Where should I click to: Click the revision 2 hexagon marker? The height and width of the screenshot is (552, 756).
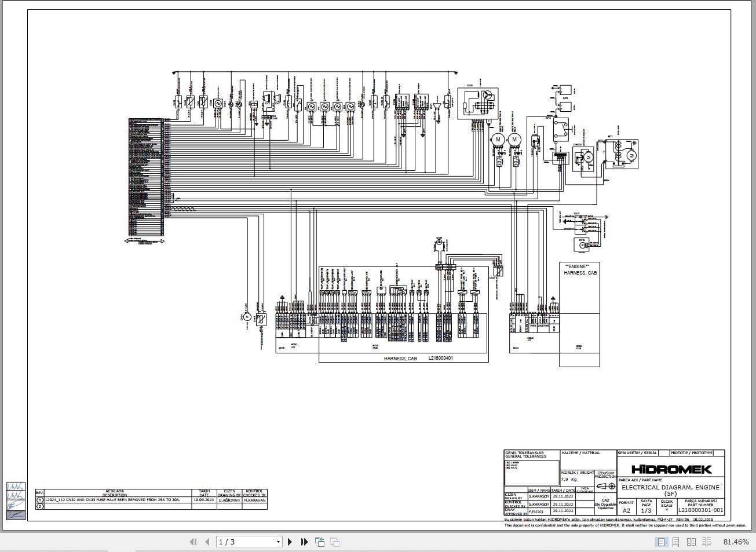coord(40,506)
